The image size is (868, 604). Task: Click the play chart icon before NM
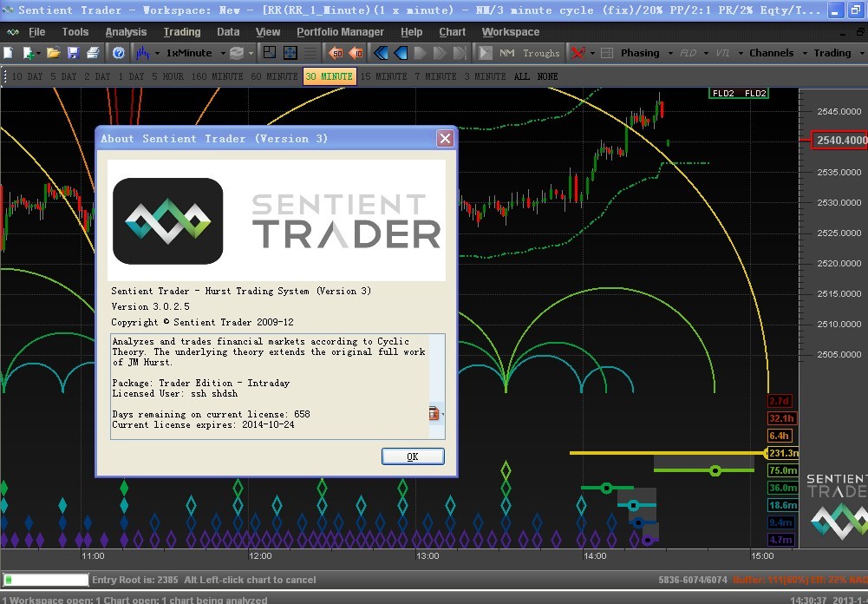[486, 53]
